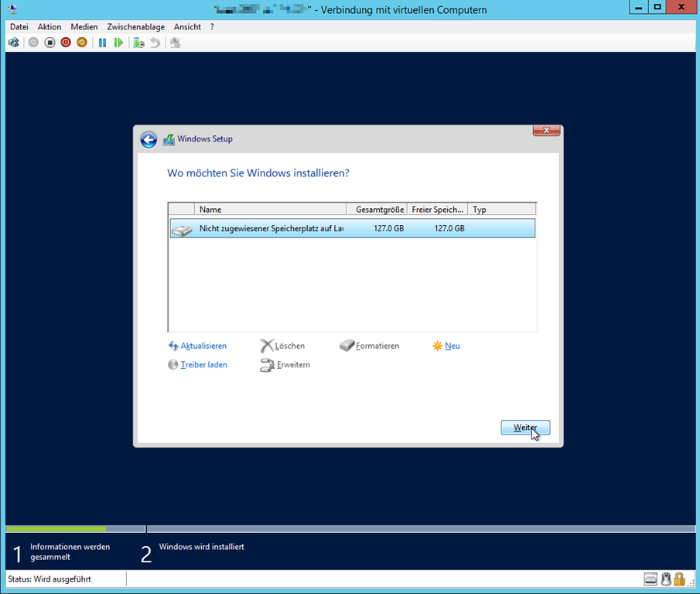The image size is (700, 594).
Task: Click Weiter to continue installation
Action: [x=525, y=428]
